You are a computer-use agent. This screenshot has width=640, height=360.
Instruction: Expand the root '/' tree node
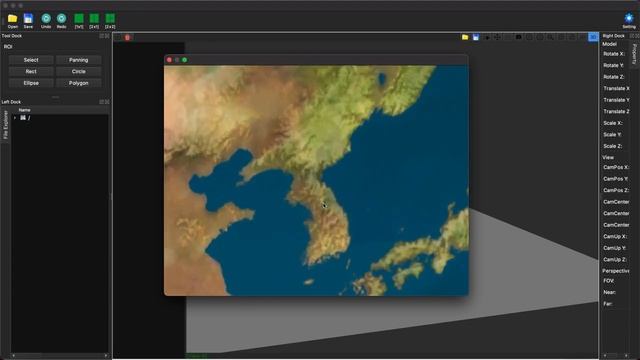pyautogui.click(x=15, y=118)
